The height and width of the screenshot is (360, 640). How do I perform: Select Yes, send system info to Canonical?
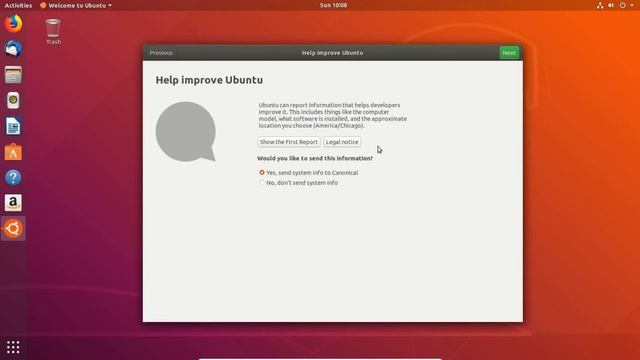309,173
